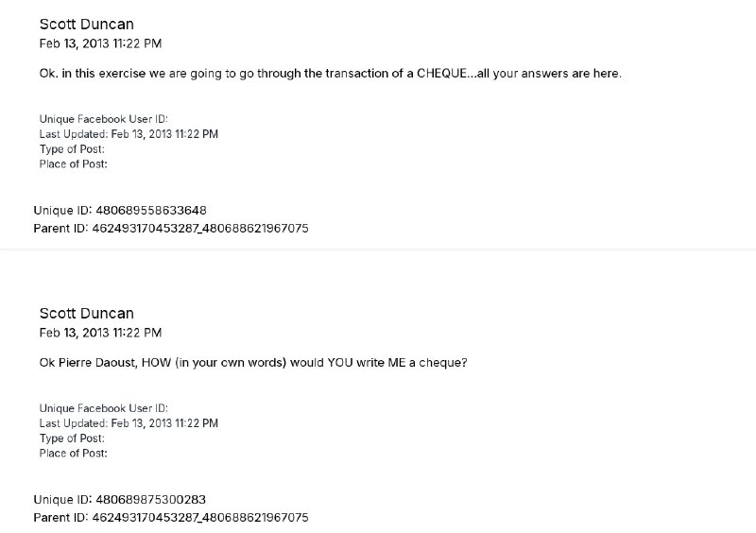Click the first post's Parent ID number

pyautogui.click(x=200, y=228)
